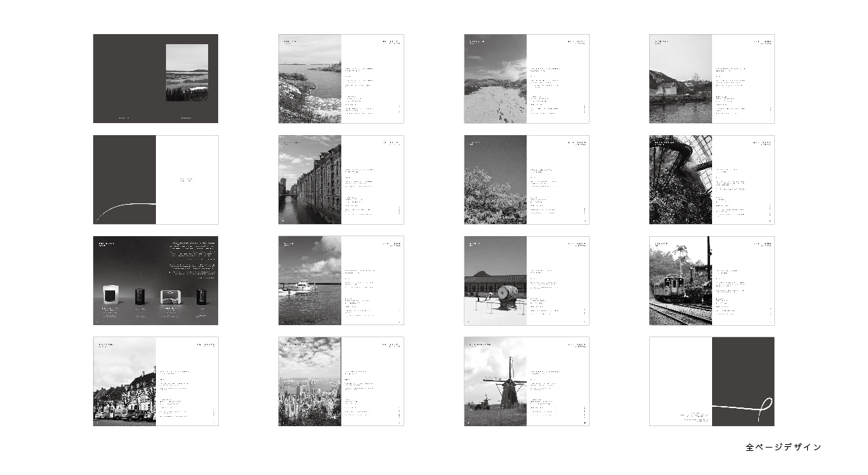The width and height of the screenshot is (868, 475).
Task: Select the rocky coastline spread
Action: [341, 79]
